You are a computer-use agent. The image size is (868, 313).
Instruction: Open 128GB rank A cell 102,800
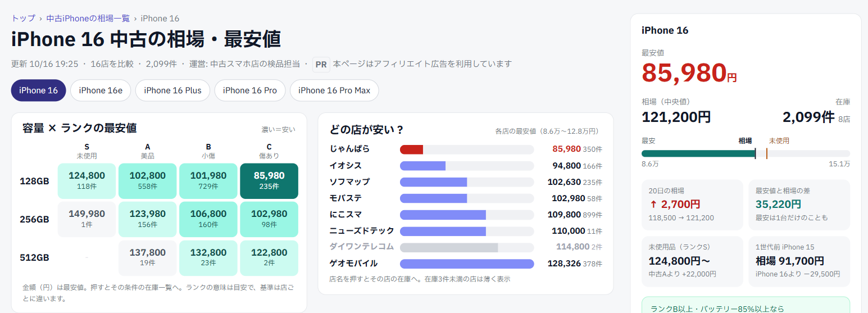[x=147, y=181]
